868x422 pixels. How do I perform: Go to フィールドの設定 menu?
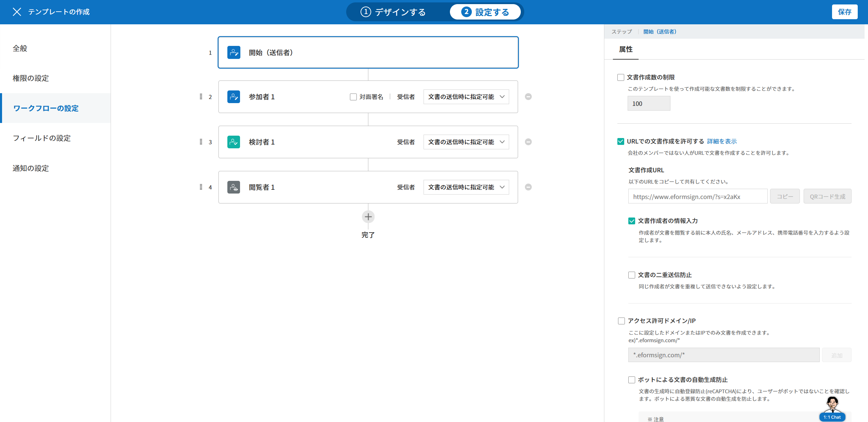pyautogui.click(x=42, y=138)
